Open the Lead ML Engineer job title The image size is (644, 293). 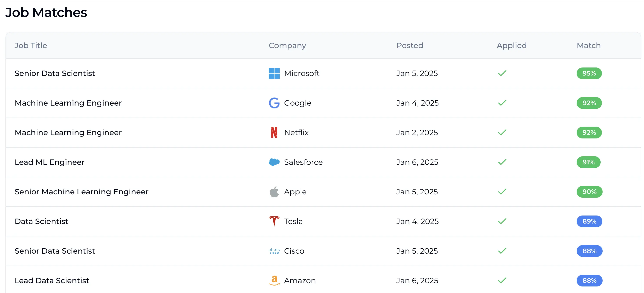(49, 162)
